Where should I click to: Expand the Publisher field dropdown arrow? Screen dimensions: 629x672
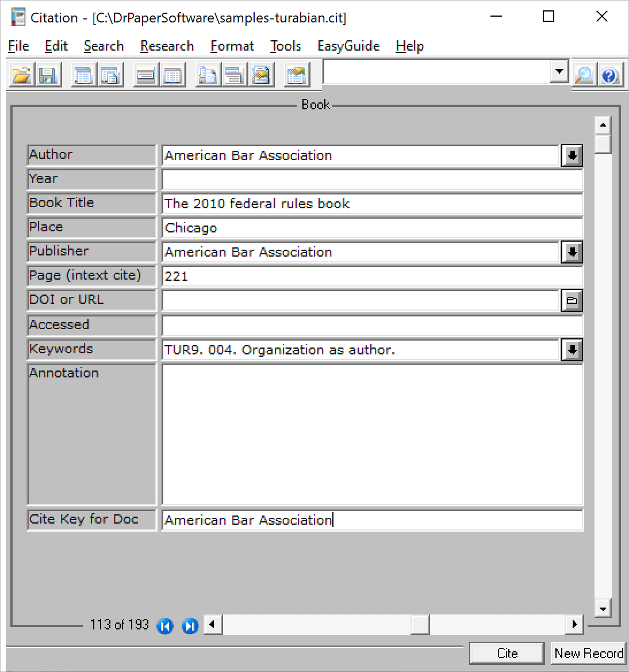point(572,252)
